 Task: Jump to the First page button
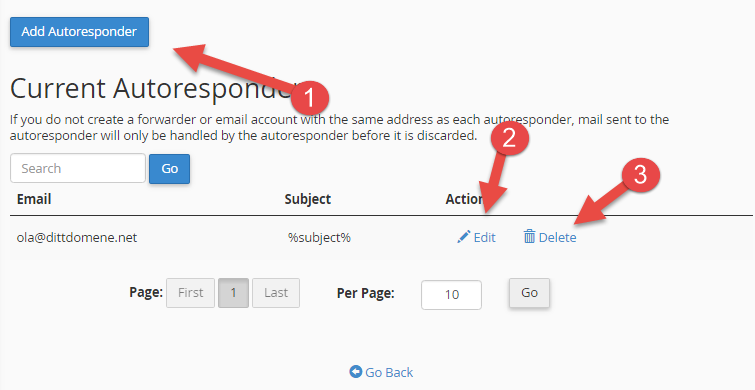(190, 293)
